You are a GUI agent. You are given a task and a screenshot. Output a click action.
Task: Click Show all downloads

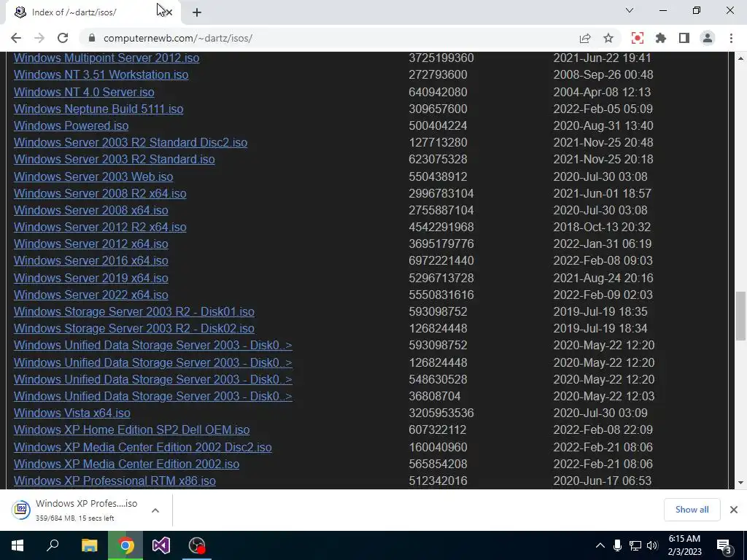coord(692,510)
